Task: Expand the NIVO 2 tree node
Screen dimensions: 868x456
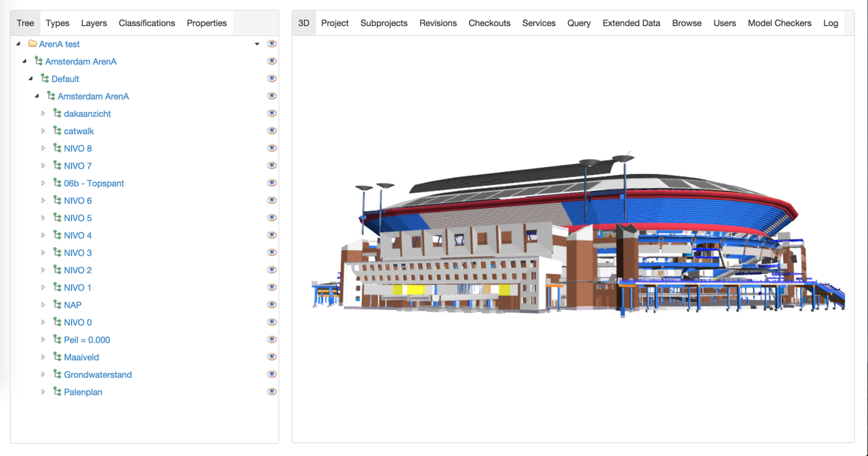Action: point(43,270)
